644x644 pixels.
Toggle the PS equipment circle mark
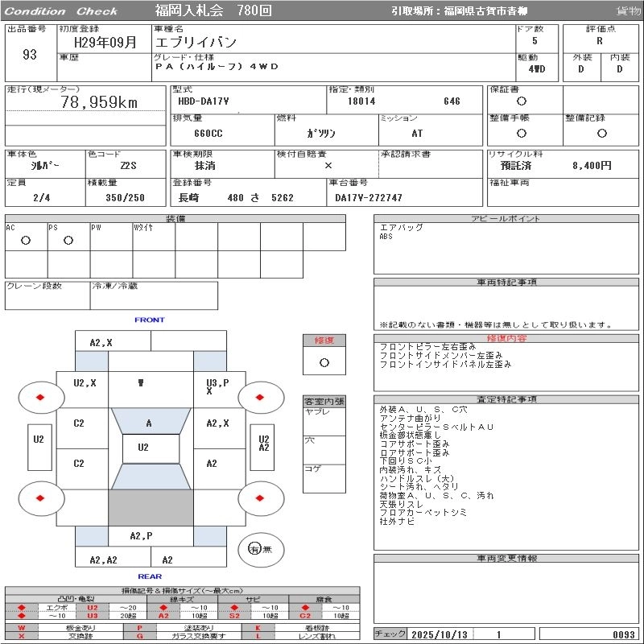click(68, 241)
